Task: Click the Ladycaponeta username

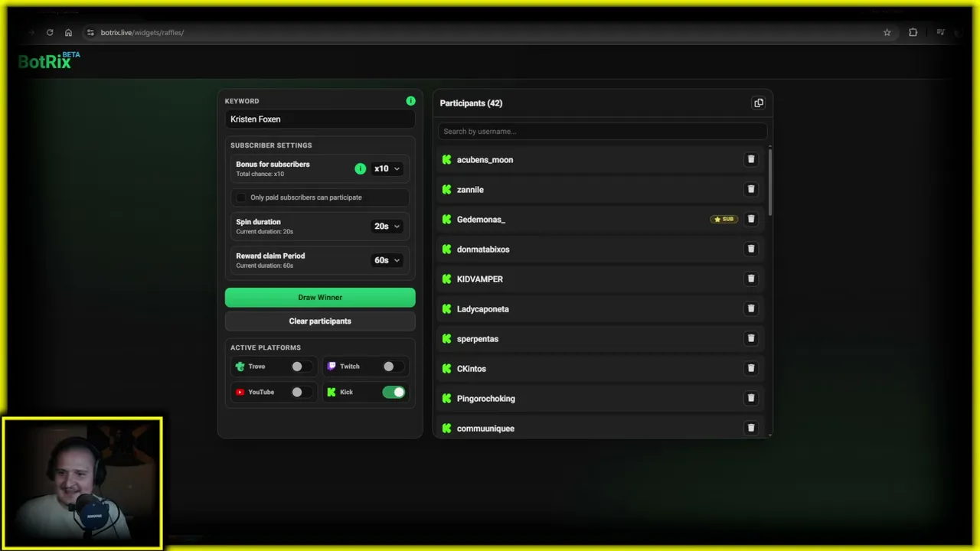Action: pos(482,309)
